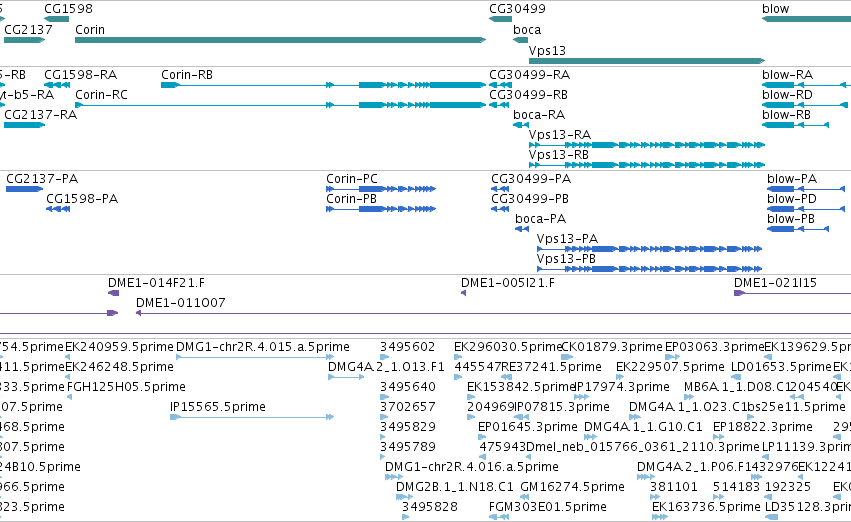Screen dimensions: 851x522
Task: Select the 3495789 feature label
Action: tap(408, 447)
